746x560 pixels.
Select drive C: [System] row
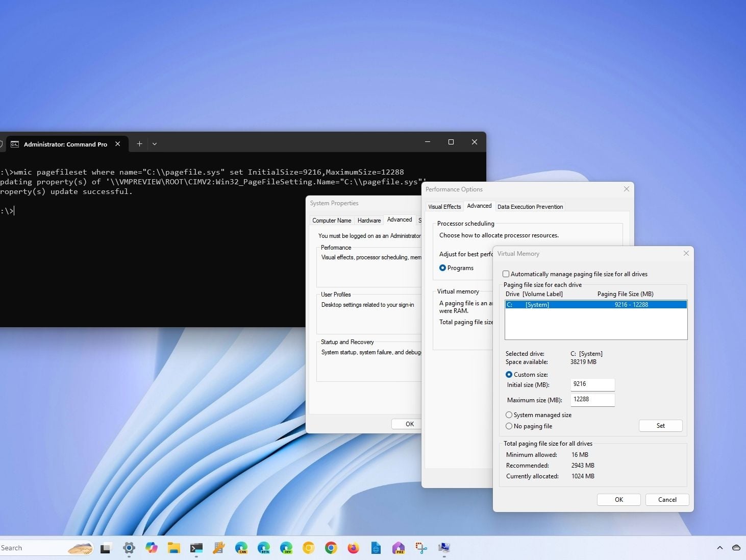pyautogui.click(x=596, y=305)
